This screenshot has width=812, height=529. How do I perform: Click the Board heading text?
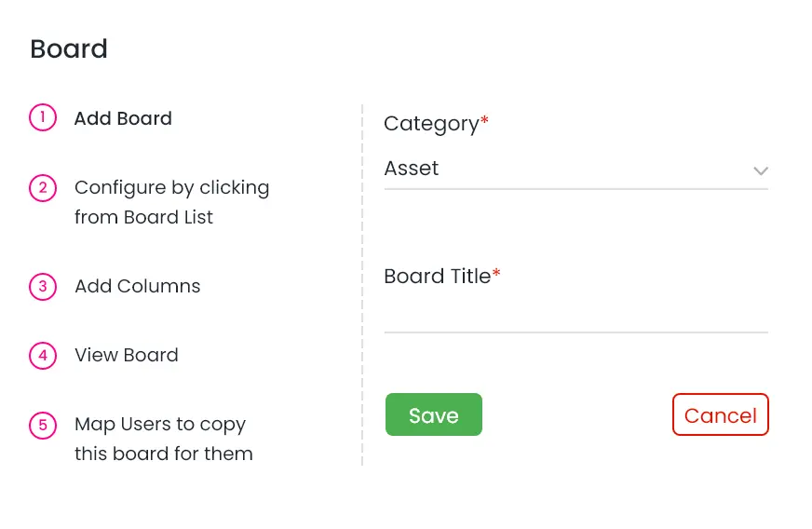pyautogui.click(x=69, y=48)
